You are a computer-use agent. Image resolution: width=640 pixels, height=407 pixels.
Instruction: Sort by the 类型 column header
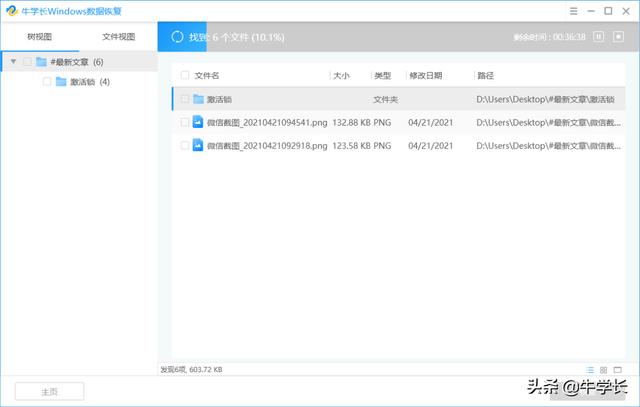(x=383, y=76)
